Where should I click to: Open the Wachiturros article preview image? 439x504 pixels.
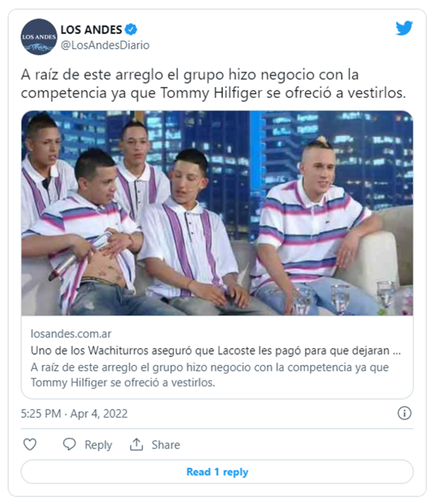click(217, 213)
